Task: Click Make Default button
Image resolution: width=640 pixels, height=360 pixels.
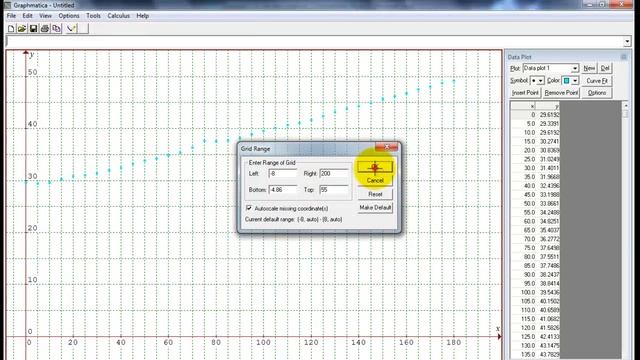Action: pos(375,208)
